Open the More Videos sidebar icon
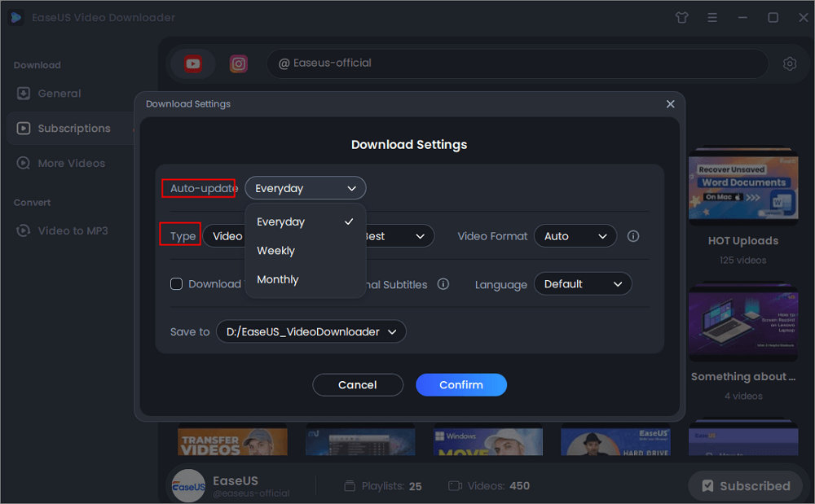 pyautogui.click(x=25, y=163)
